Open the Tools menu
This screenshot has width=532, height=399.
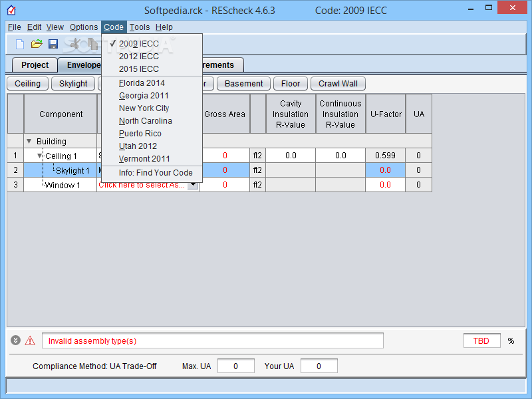point(140,27)
